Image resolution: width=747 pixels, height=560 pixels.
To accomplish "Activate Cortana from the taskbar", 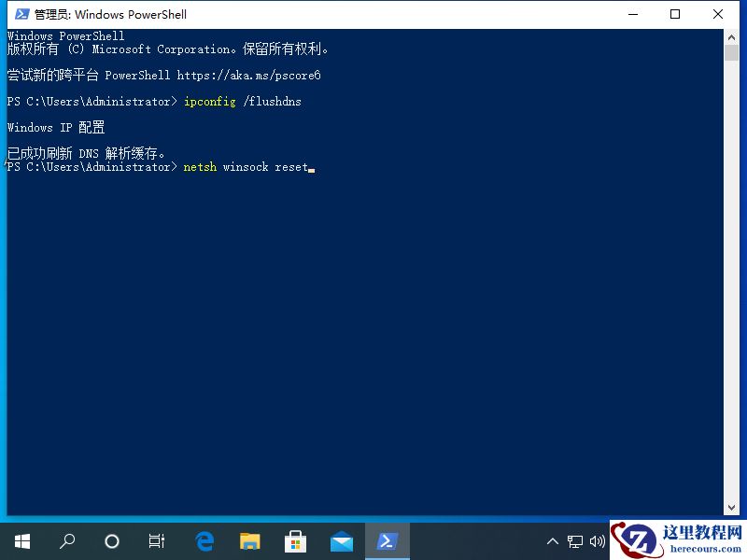I will [x=111, y=541].
